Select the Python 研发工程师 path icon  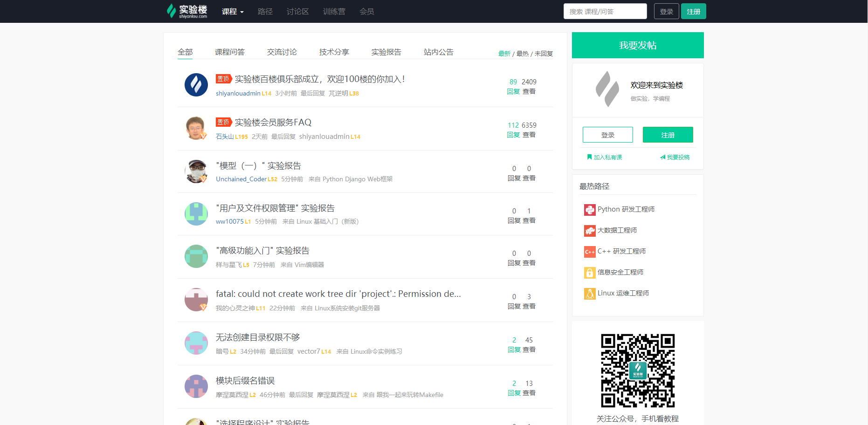590,210
